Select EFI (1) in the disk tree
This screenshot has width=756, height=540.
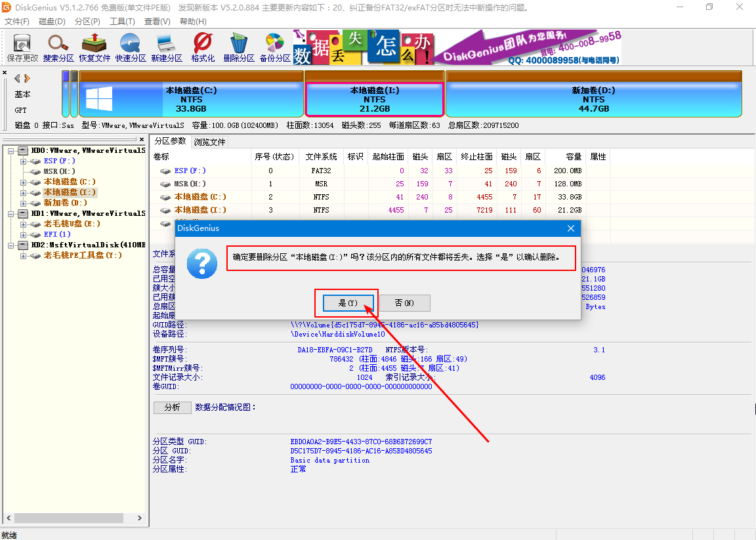[x=57, y=234]
